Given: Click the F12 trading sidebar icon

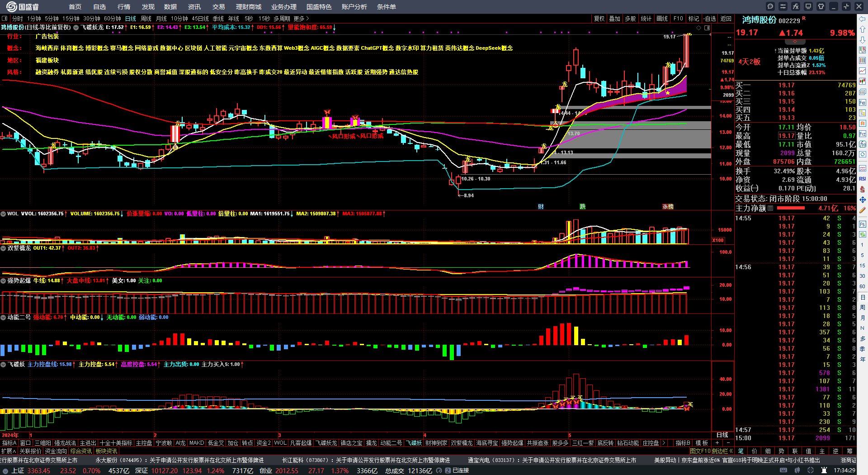Looking at the screenshot, I should click(863, 134).
